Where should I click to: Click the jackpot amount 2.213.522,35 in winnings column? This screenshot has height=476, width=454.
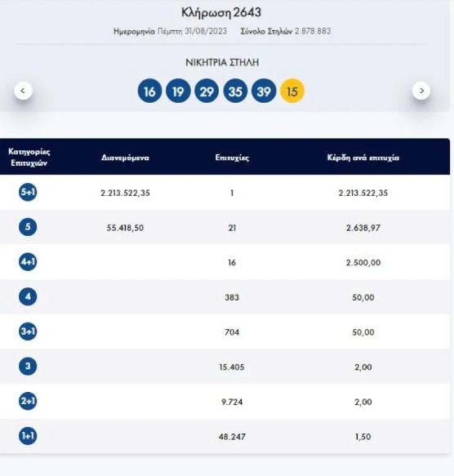click(x=363, y=193)
